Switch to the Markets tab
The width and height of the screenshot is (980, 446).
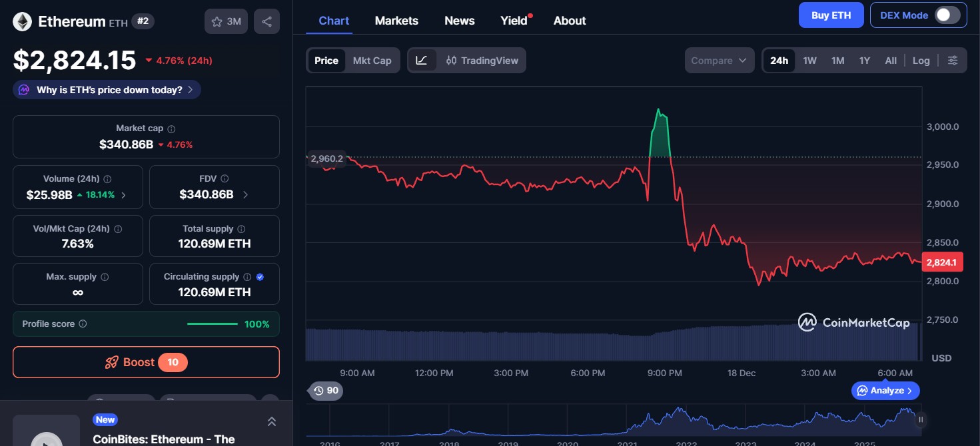(396, 21)
